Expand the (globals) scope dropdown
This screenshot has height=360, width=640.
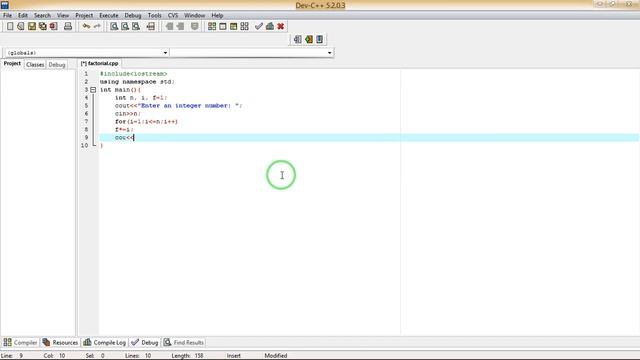click(x=165, y=53)
